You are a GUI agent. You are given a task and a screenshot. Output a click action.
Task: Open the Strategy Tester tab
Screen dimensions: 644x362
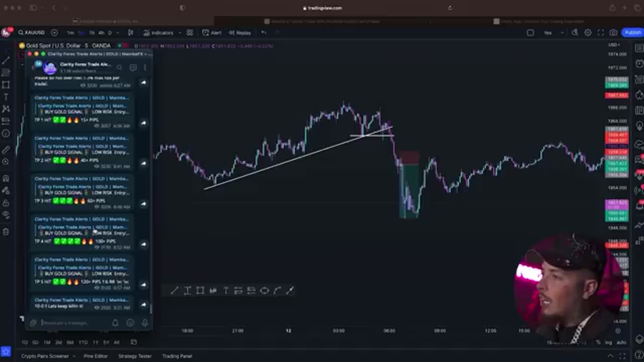(x=134, y=356)
